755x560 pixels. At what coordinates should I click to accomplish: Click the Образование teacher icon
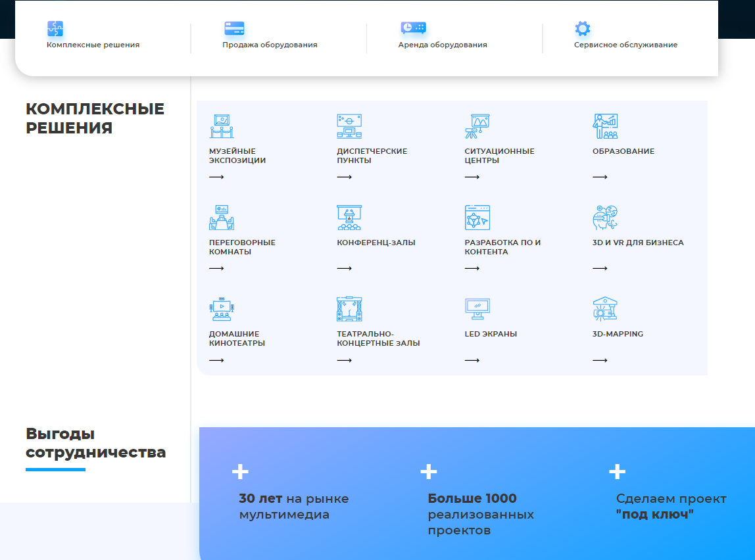click(605, 126)
